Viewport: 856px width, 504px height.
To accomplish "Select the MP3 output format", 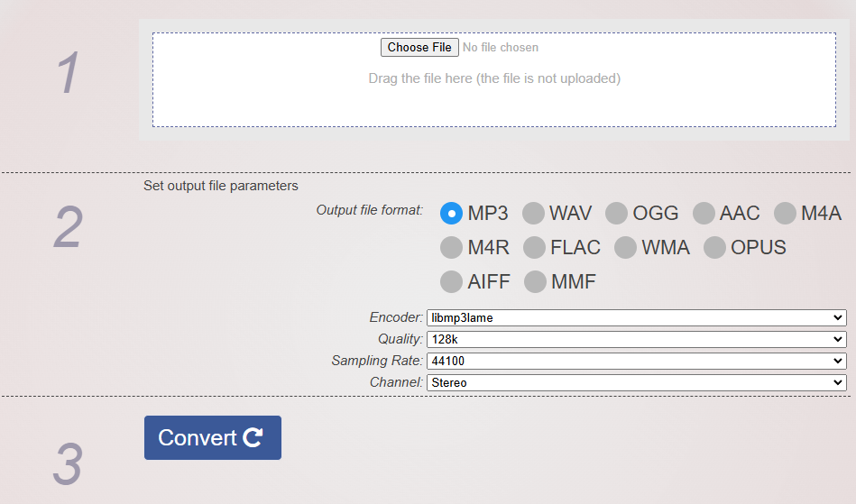I will tap(452, 214).
